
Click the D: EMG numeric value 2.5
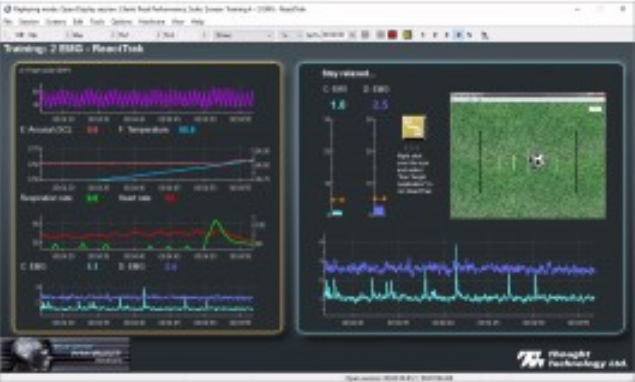point(380,105)
